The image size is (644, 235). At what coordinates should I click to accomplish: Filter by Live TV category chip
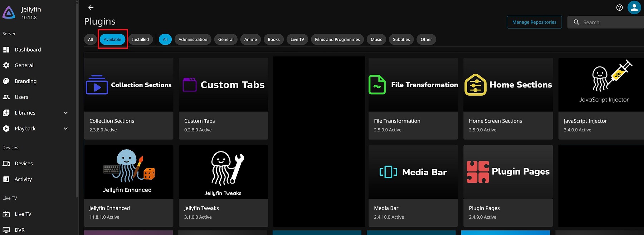(x=297, y=39)
